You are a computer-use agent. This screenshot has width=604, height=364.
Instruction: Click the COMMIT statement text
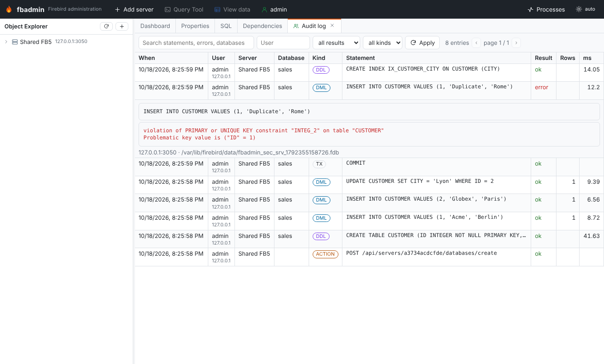tap(356, 163)
